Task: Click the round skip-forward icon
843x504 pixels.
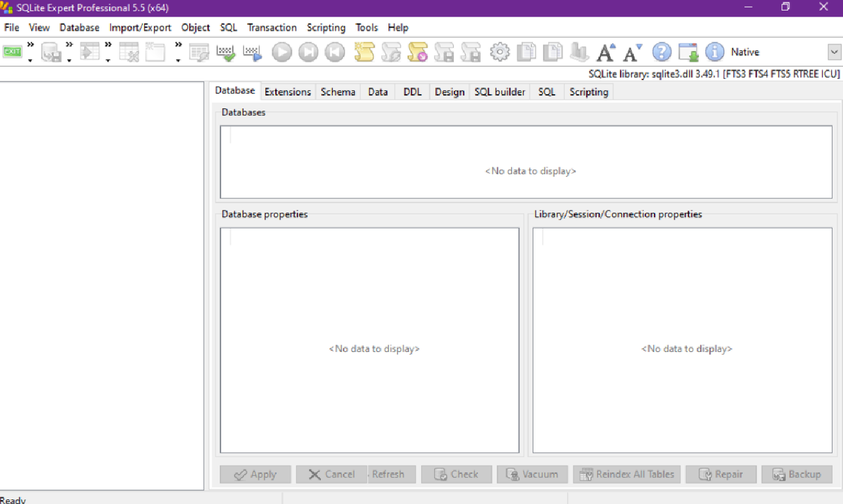Action: click(308, 52)
